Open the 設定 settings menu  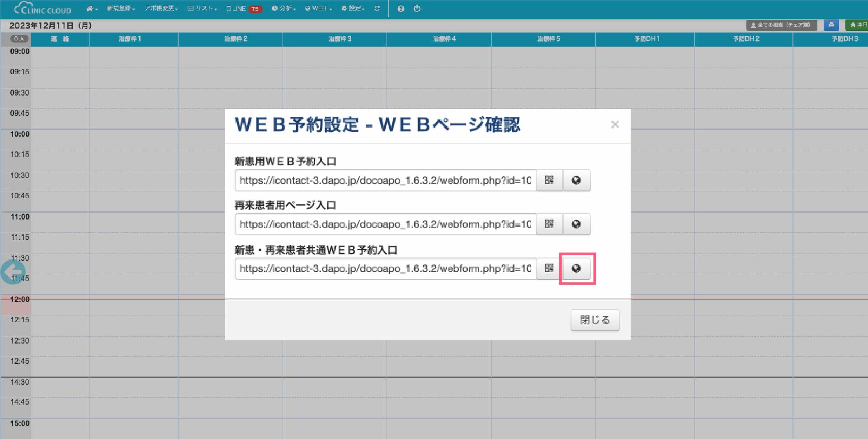click(x=353, y=9)
